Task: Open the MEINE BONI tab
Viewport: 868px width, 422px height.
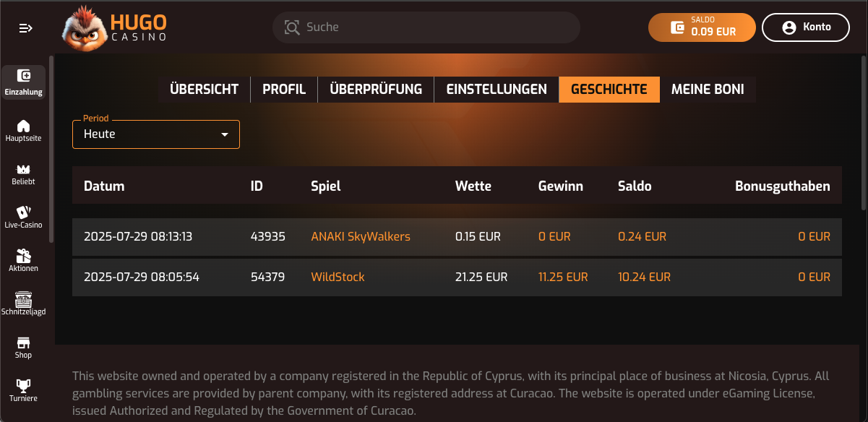Action: 708,90
